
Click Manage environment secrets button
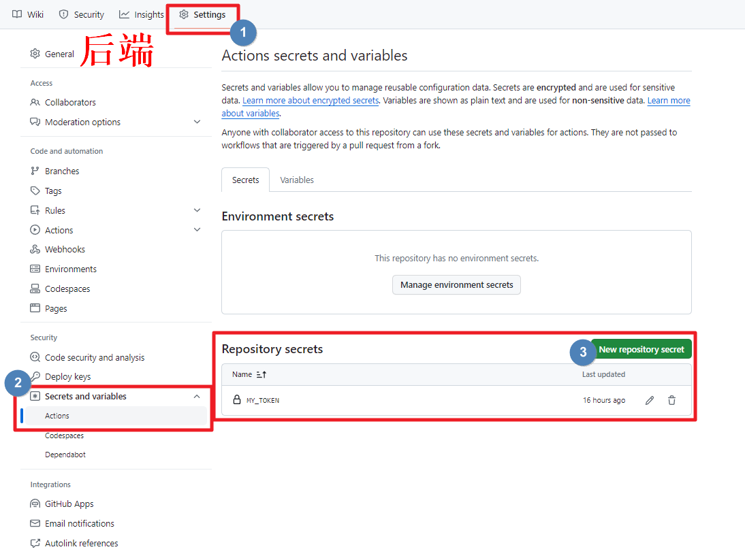(x=456, y=285)
